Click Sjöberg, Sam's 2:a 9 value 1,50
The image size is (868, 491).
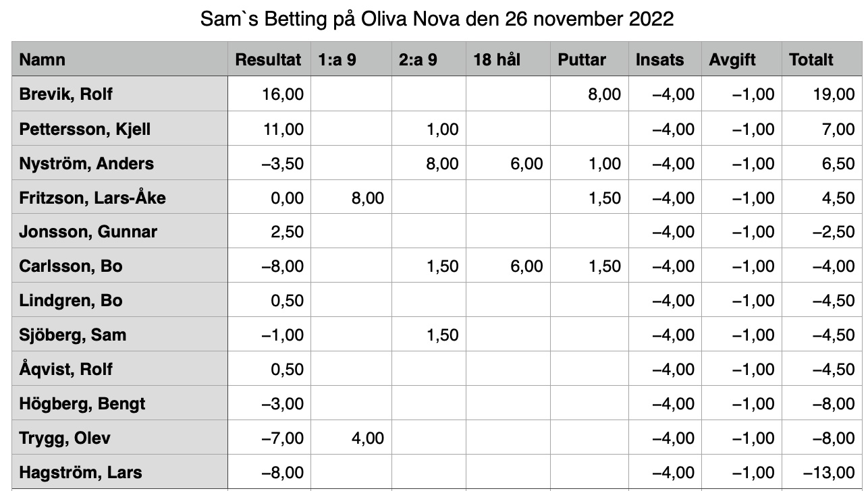tap(428, 335)
